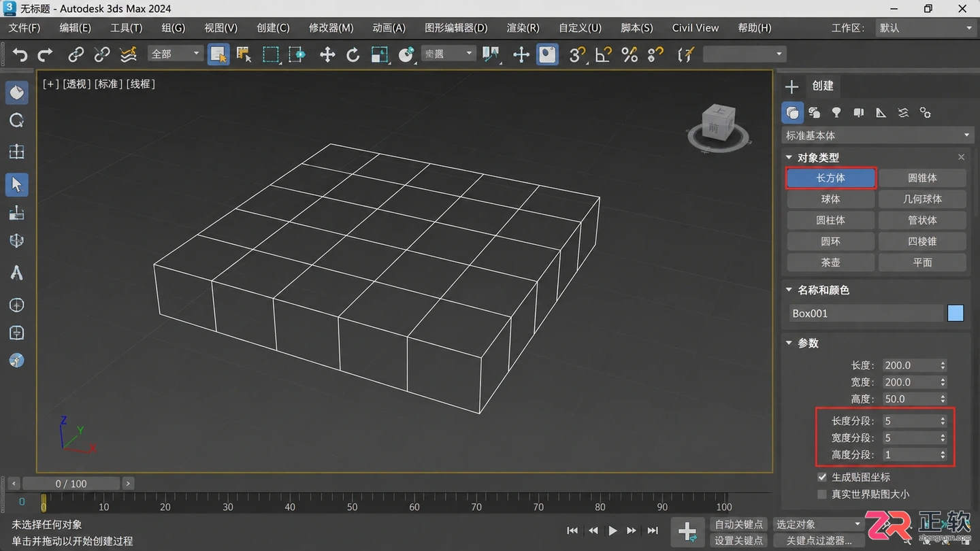
Task: Activate the Select and Scale tool
Action: coord(380,54)
